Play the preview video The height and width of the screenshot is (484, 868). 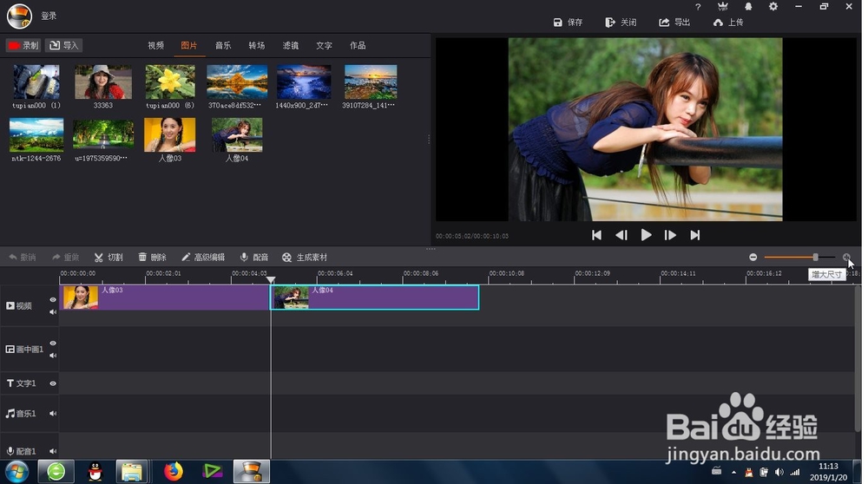click(646, 235)
